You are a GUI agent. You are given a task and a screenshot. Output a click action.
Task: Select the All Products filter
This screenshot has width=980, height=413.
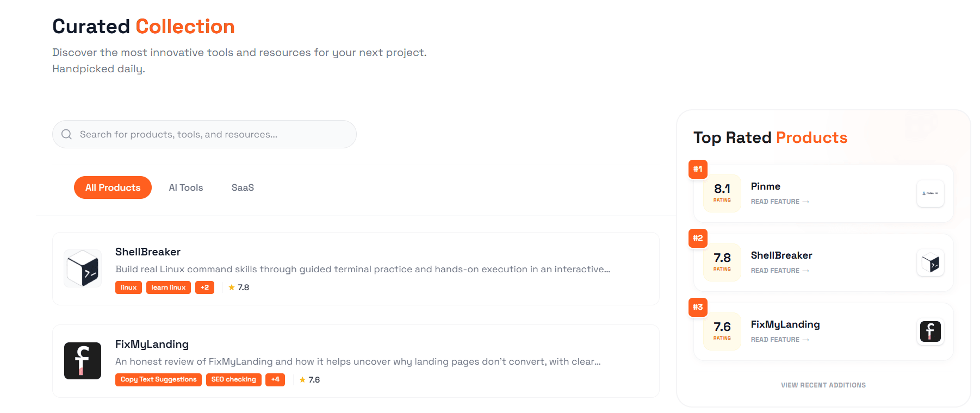pyautogui.click(x=113, y=187)
